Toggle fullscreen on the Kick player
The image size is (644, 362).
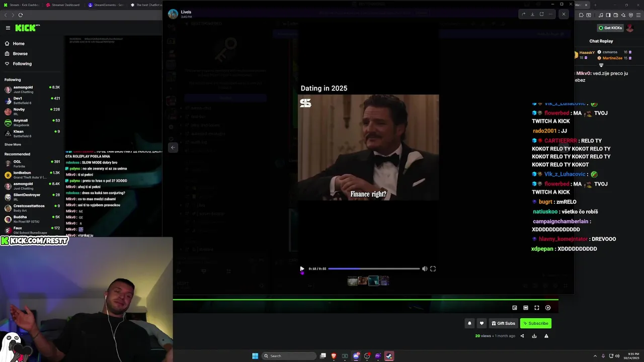[537, 308]
